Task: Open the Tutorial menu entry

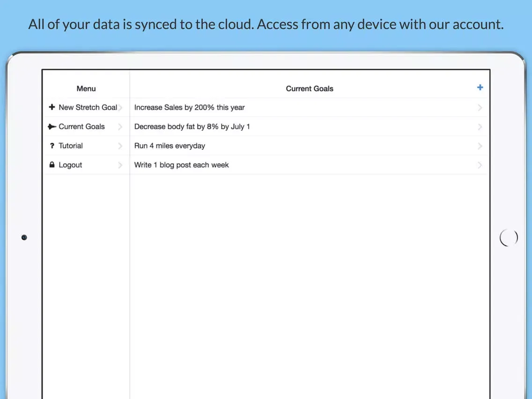Action: pyautogui.click(x=86, y=146)
